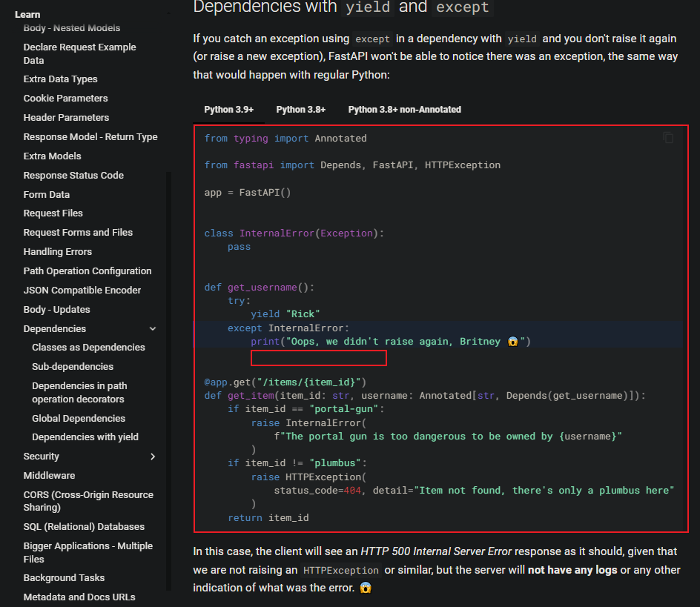Open the Cookie Parameters page
The height and width of the screenshot is (607, 700).
point(65,99)
